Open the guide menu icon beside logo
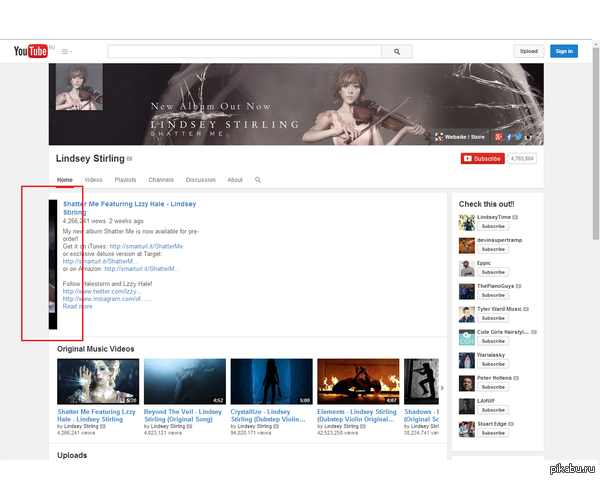600x480 pixels. 67,51
